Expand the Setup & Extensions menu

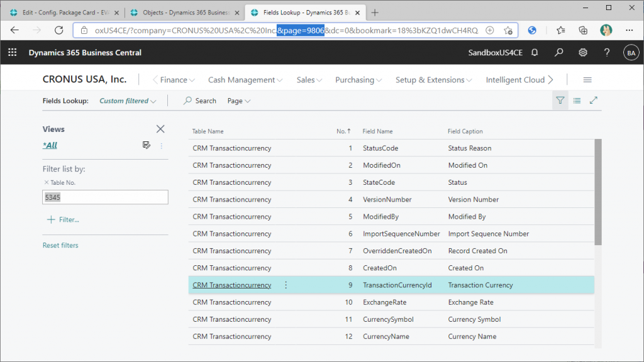coord(434,80)
